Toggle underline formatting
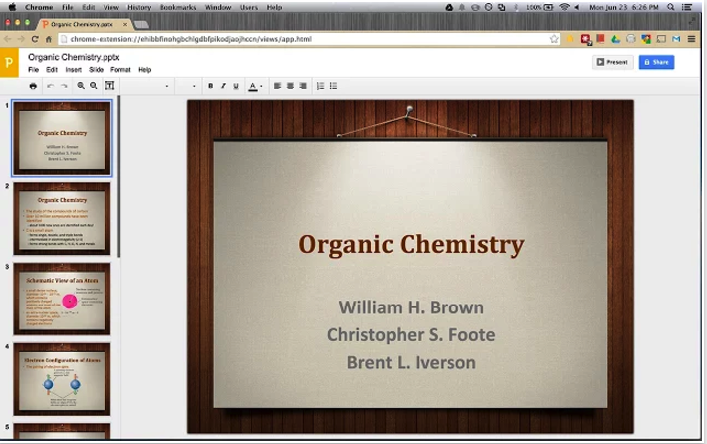This screenshot has height=444, width=707. point(236,86)
